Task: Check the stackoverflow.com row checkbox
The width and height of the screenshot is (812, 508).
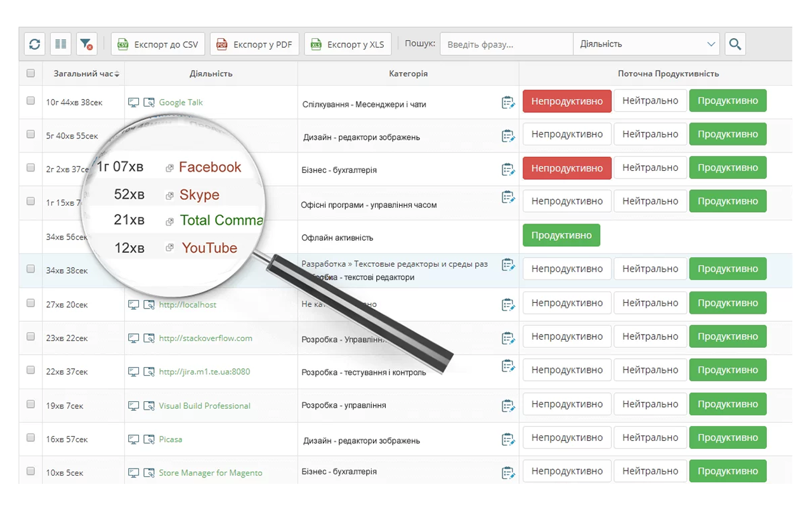Action: click(x=30, y=337)
